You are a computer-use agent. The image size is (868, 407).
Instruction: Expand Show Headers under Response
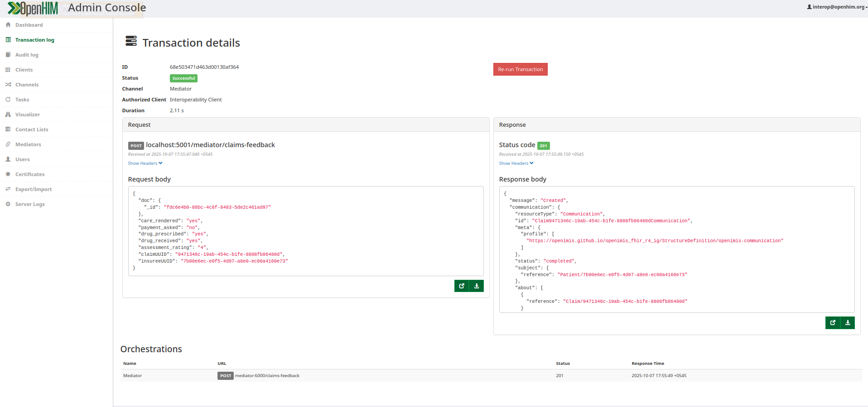coord(516,163)
